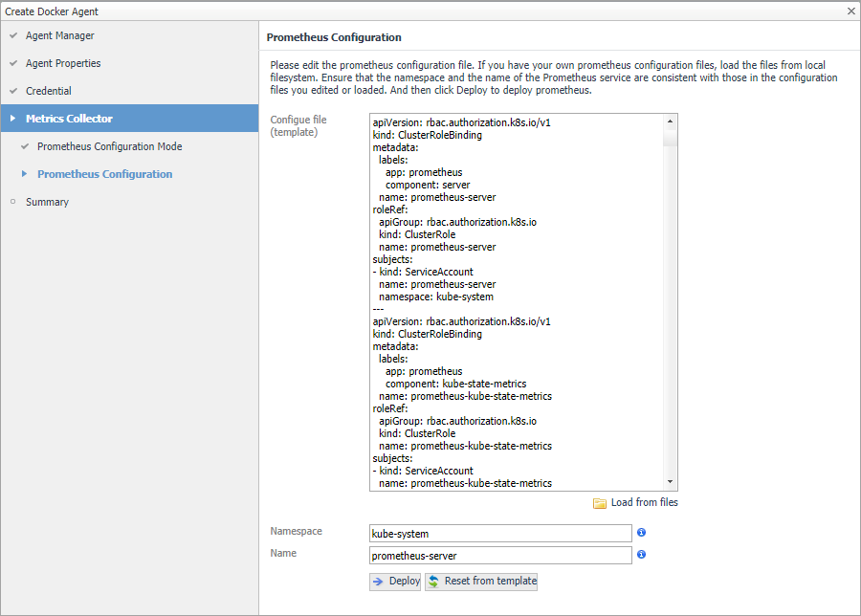This screenshot has width=861, height=616.
Task: Collapse the Metrics Collector step arrow
Action: click(x=13, y=120)
